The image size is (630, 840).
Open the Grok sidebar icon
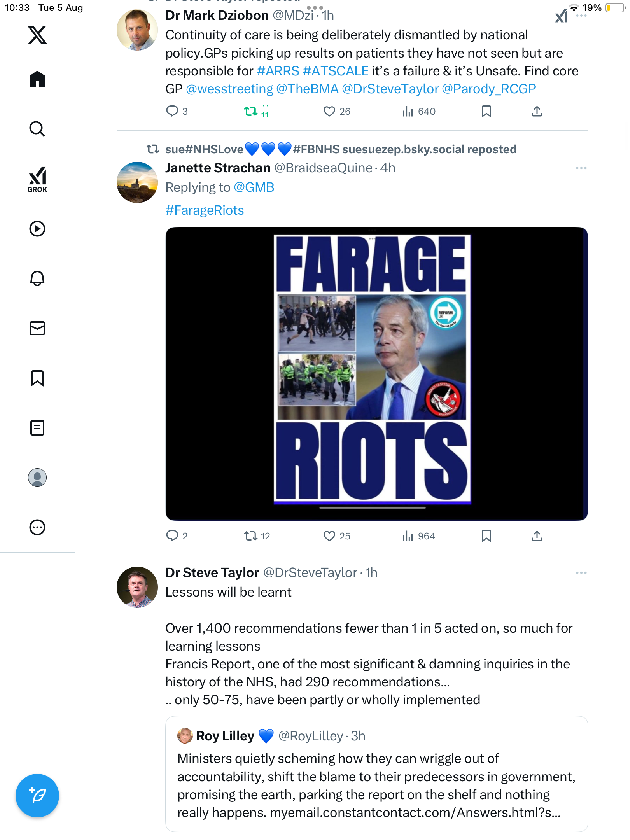tap(37, 179)
